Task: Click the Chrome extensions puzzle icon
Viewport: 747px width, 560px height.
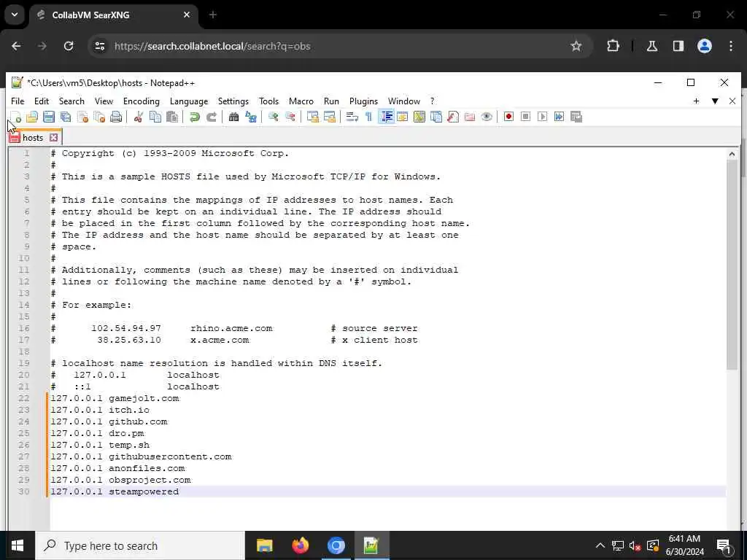Action: (613, 46)
